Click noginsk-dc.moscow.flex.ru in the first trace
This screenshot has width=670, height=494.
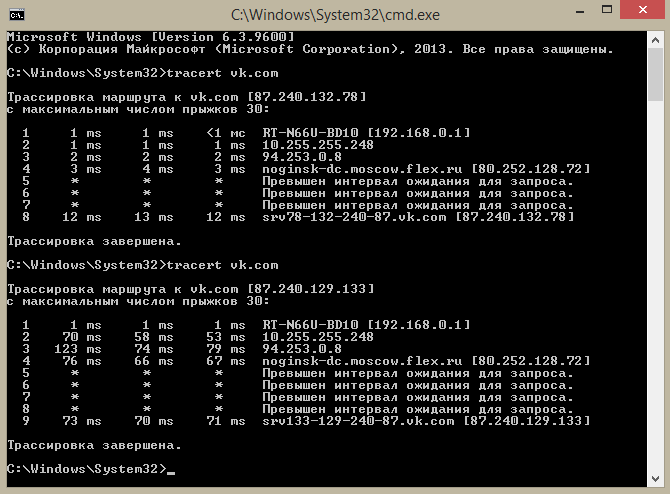pos(362,169)
